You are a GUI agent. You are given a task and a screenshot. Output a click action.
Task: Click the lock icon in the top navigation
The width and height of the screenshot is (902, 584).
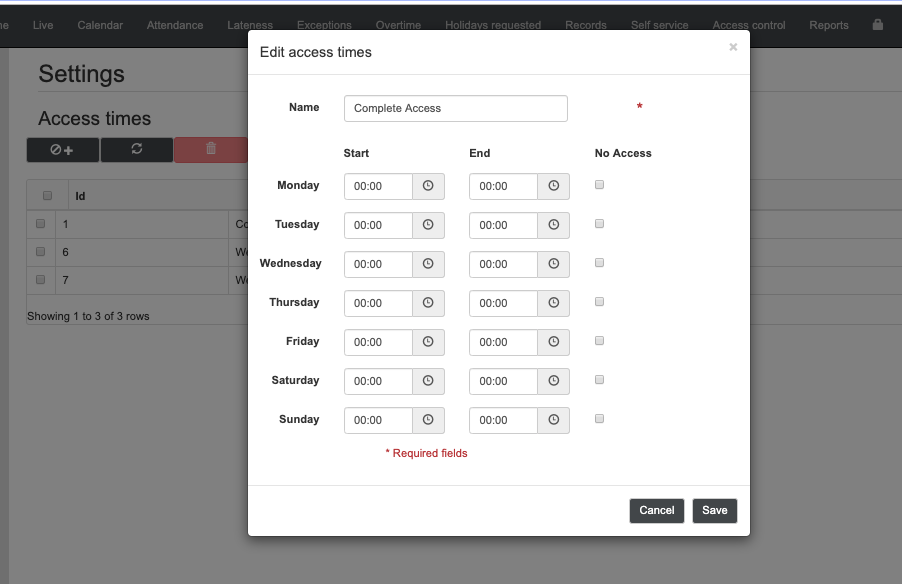[878, 25]
